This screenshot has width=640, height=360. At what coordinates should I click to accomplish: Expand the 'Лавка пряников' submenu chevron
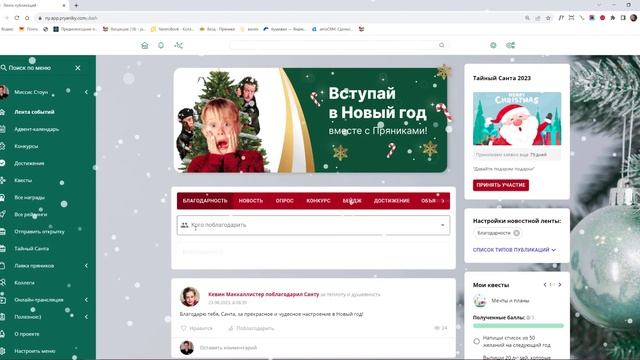(86, 266)
